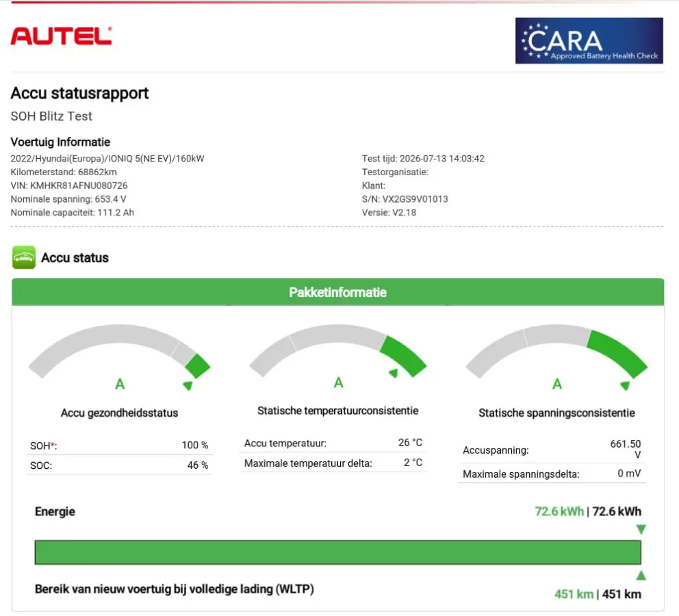Click the Accuspanning value '661.50 V'
679x616 pixels.
(x=626, y=449)
